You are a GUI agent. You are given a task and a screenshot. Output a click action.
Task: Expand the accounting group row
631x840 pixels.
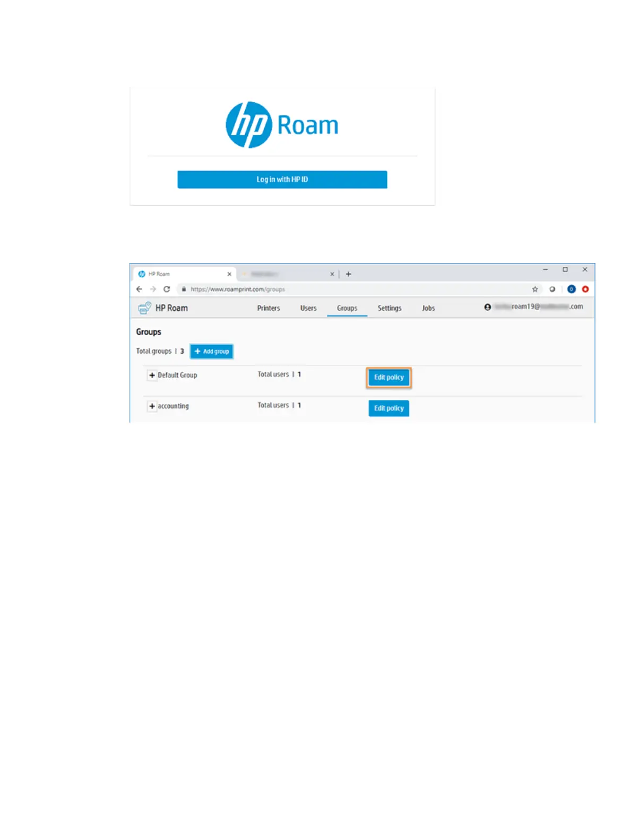[x=152, y=406]
